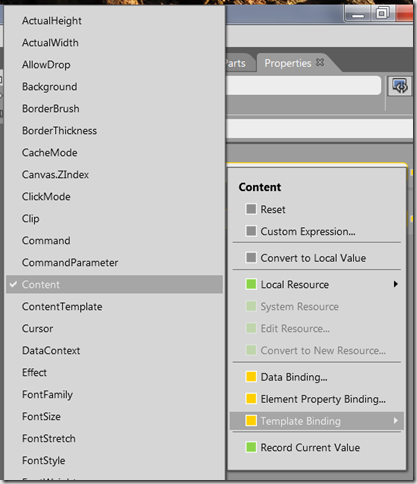Close the Properties tab with its X

320,62
